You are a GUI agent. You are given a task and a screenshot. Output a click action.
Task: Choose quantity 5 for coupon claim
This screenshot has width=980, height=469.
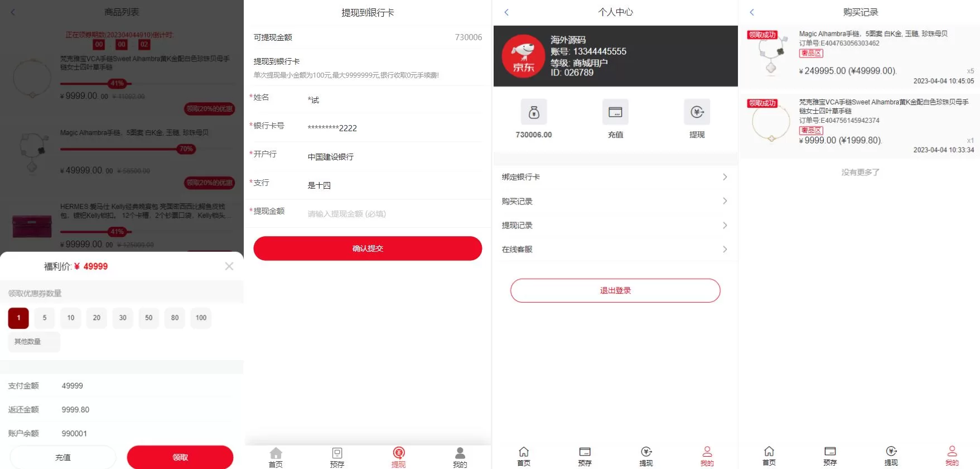click(x=45, y=318)
